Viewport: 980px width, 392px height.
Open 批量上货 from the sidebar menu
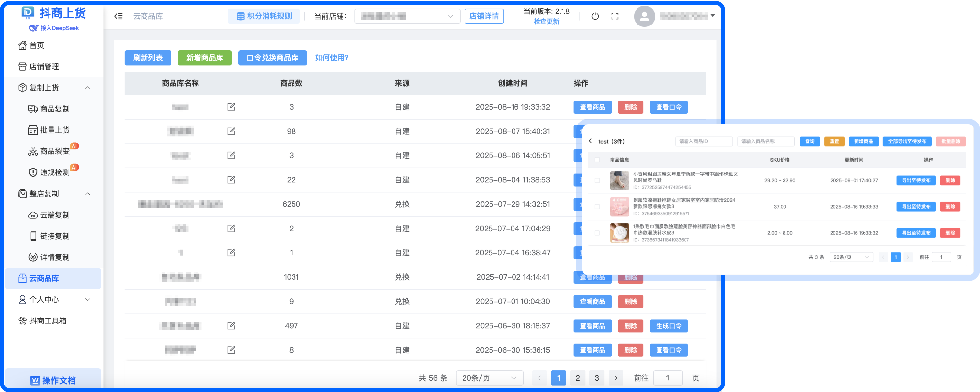54,130
